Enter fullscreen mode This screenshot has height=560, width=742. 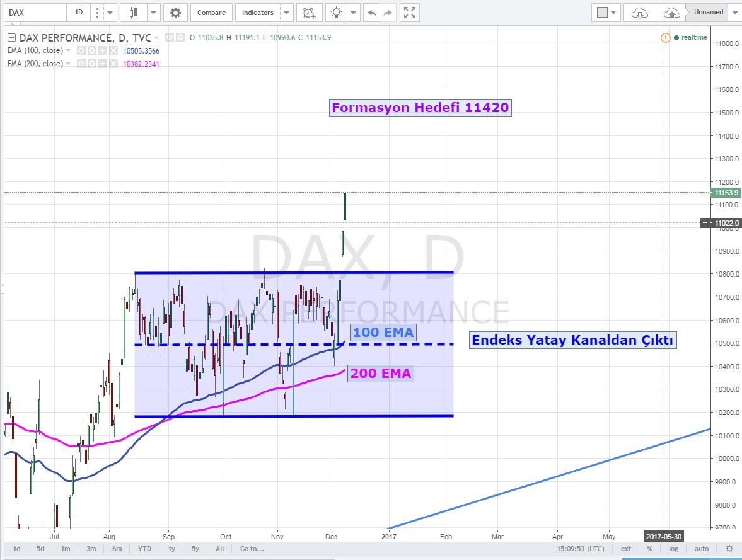[x=410, y=13]
